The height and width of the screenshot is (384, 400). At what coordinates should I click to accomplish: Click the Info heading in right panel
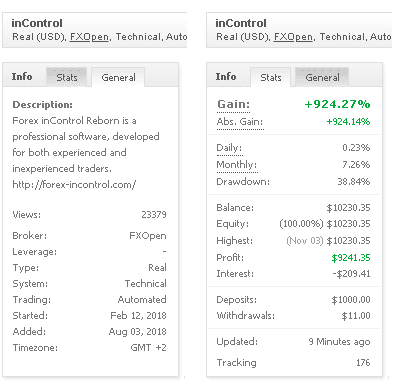click(226, 77)
